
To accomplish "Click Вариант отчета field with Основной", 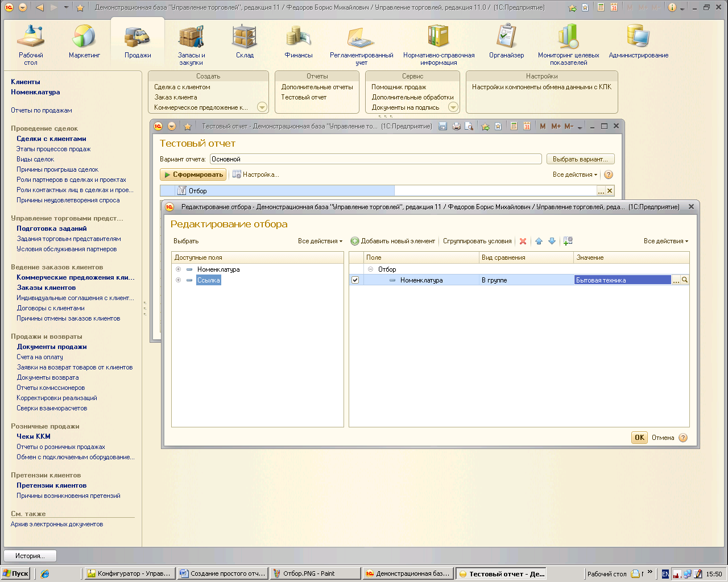I will [375, 159].
